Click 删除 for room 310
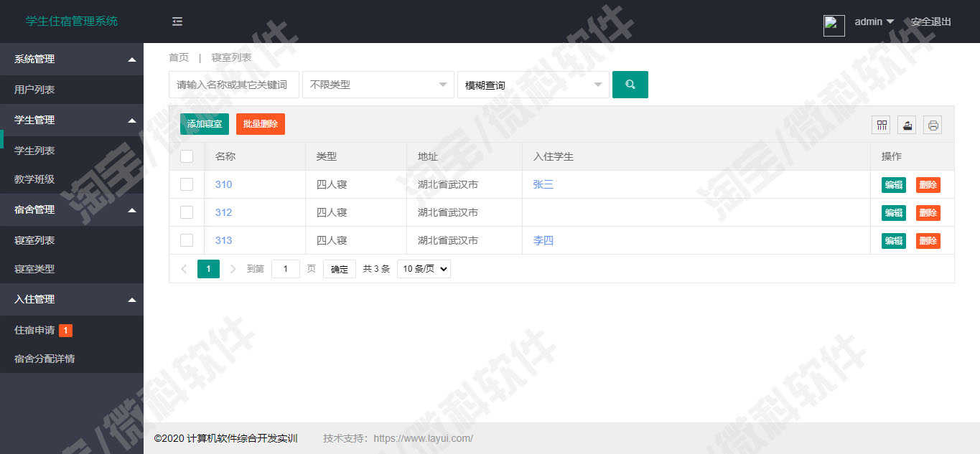This screenshot has width=980, height=454. pyautogui.click(x=928, y=185)
